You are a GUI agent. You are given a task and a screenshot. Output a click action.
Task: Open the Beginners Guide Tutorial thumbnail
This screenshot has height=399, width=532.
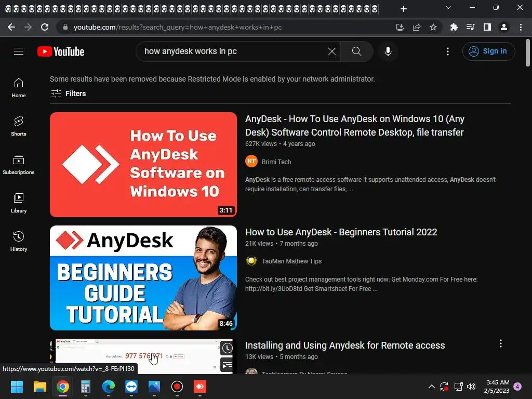pos(143,278)
